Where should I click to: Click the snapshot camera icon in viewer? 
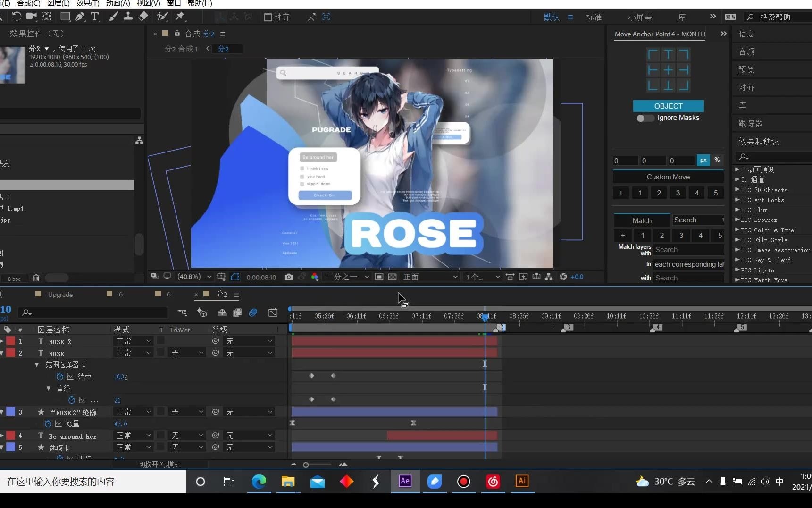pos(289,277)
